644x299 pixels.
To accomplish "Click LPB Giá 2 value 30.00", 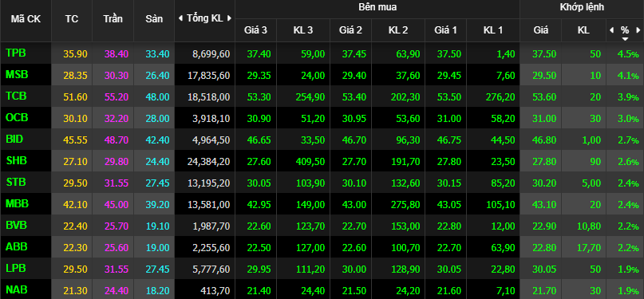I will point(354,269).
